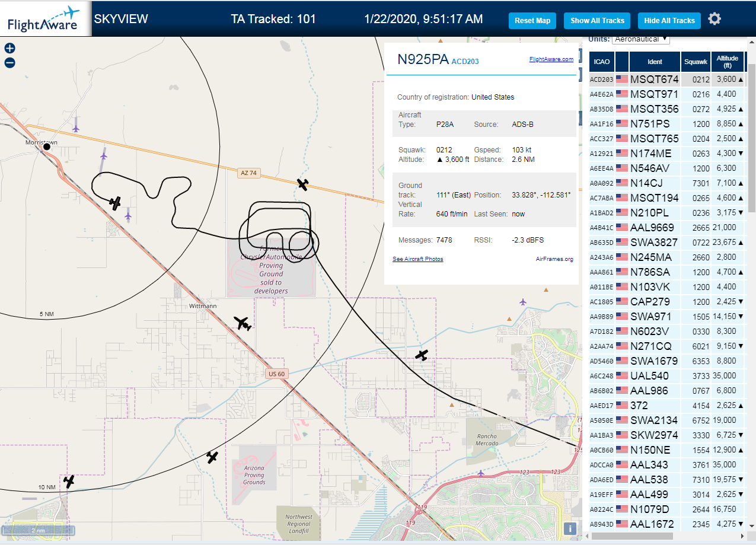
Task: Select the N271CQ aircraft row
Action: coord(667,346)
